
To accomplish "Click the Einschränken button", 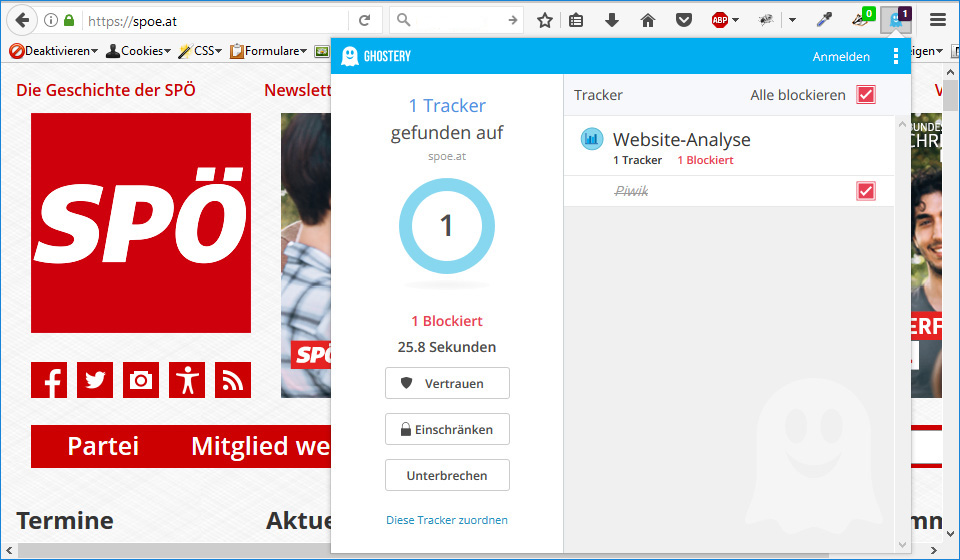I will click(x=447, y=429).
